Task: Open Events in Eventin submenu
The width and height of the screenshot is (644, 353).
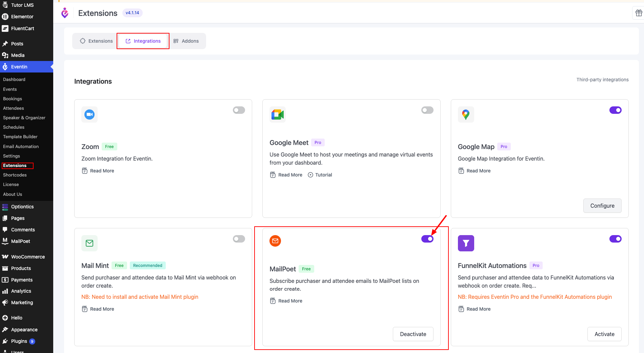Action: (x=10, y=89)
